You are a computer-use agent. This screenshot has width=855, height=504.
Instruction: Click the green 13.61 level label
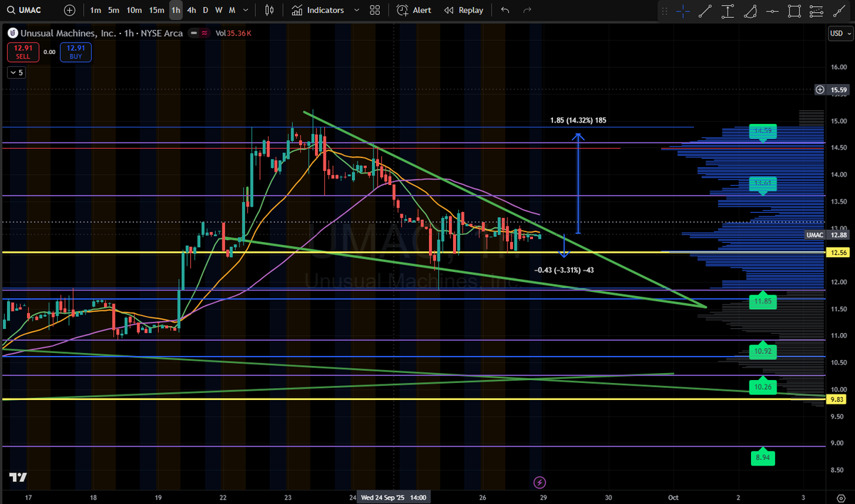pyautogui.click(x=762, y=184)
